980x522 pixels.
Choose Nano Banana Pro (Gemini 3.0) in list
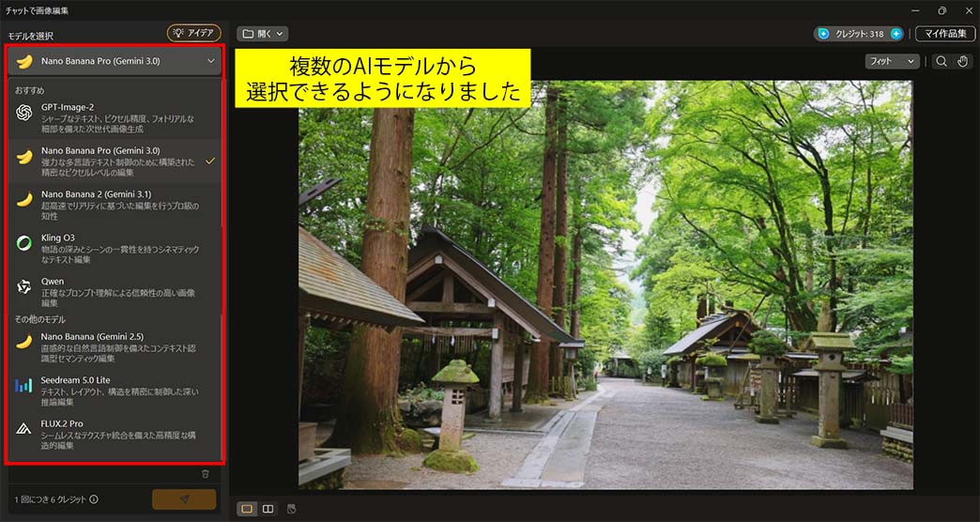(x=115, y=161)
